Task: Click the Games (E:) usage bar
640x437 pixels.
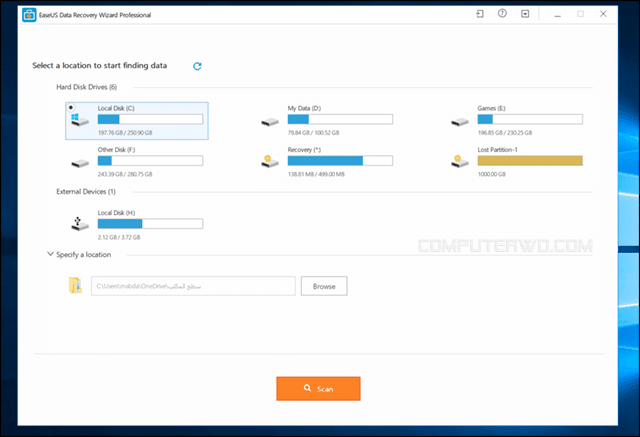Action: coord(530,119)
